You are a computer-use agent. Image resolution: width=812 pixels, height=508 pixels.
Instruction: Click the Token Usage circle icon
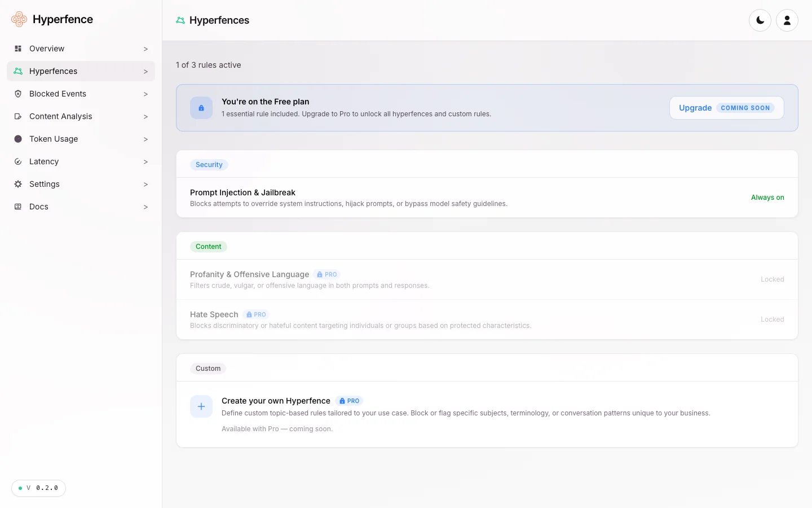pos(18,139)
